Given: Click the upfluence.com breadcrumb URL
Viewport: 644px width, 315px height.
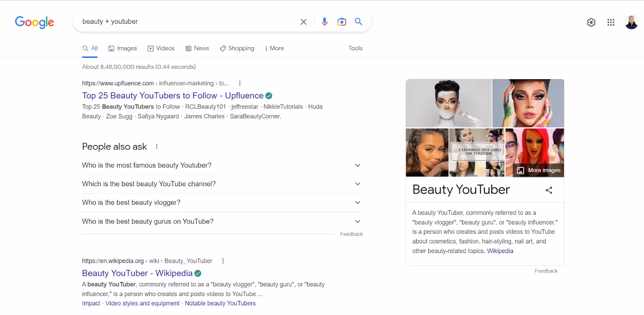Looking at the screenshot, I should point(155,83).
